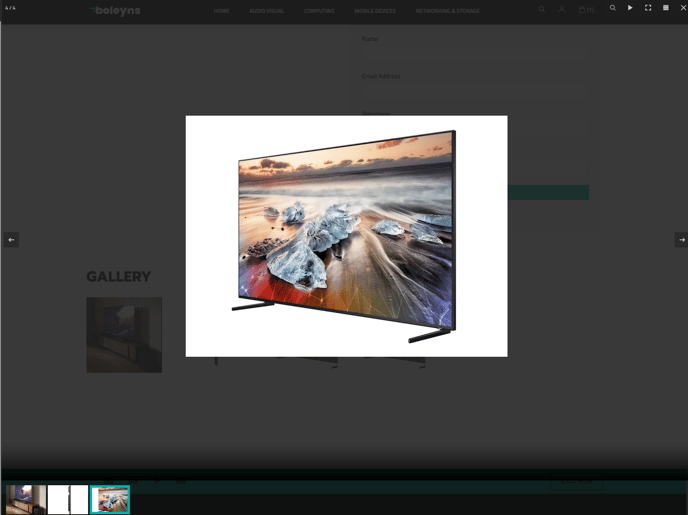The width and height of the screenshot is (688, 515).
Task: Close the image lightbox
Action: pyautogui.click(x=683, y=8)
